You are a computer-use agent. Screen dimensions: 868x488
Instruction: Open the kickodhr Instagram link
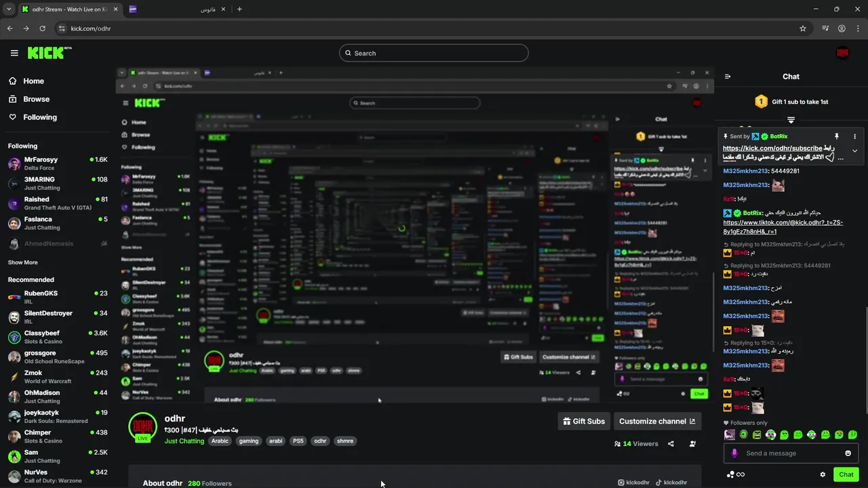click(633, 483)
